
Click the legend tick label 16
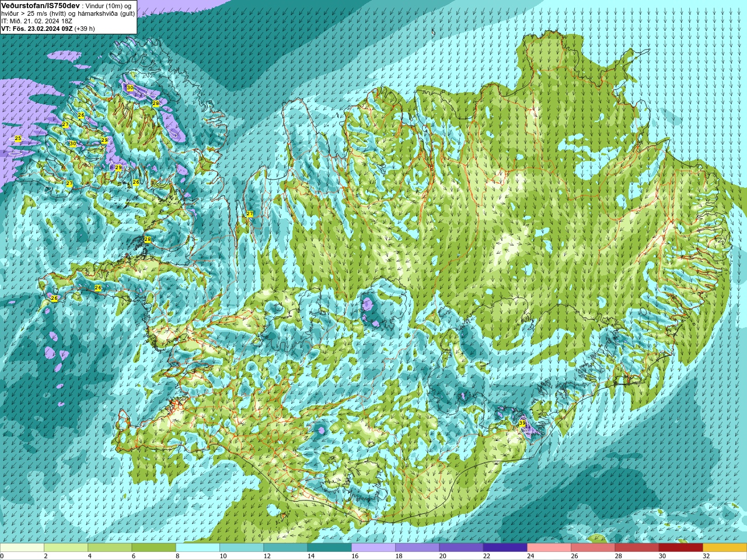pyautogui.click(x=355, y=556)
